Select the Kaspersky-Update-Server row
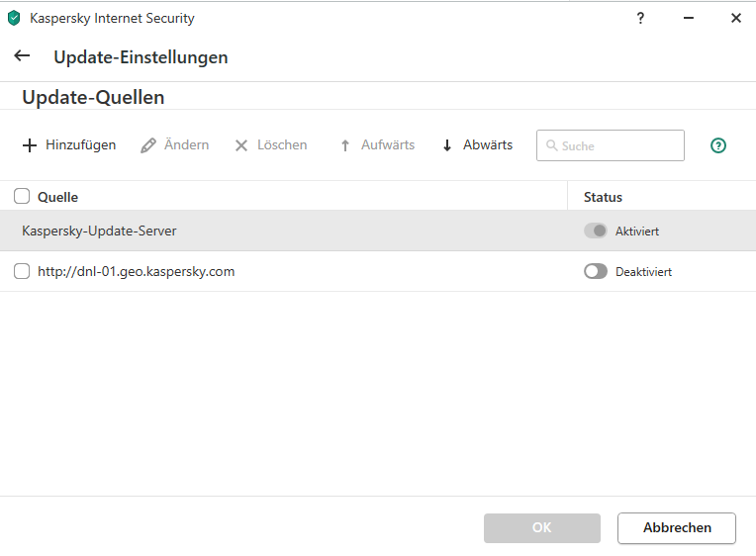756x556 pixels. [x=378, y=231]
